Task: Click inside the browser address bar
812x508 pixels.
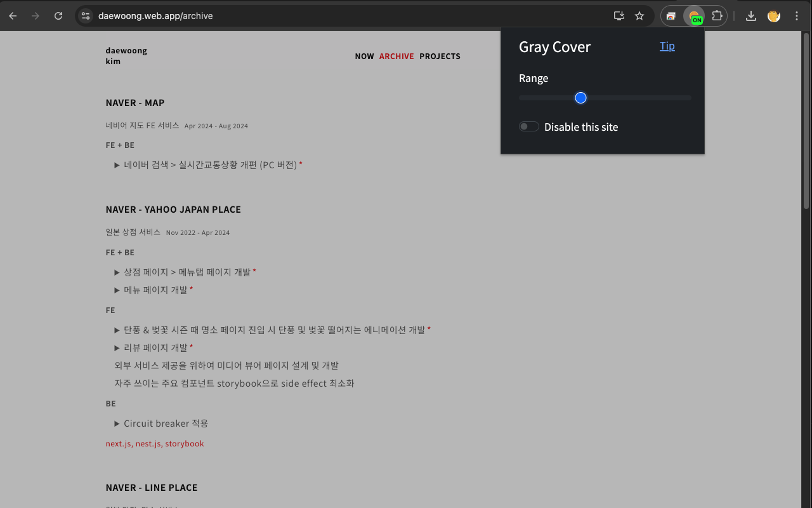Action: 254,15
